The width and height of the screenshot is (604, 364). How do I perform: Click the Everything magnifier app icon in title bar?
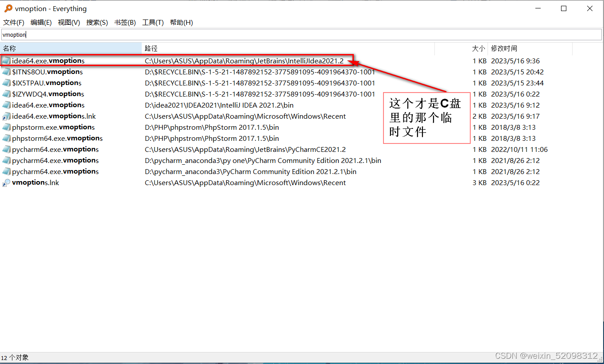tap(8, 8)
